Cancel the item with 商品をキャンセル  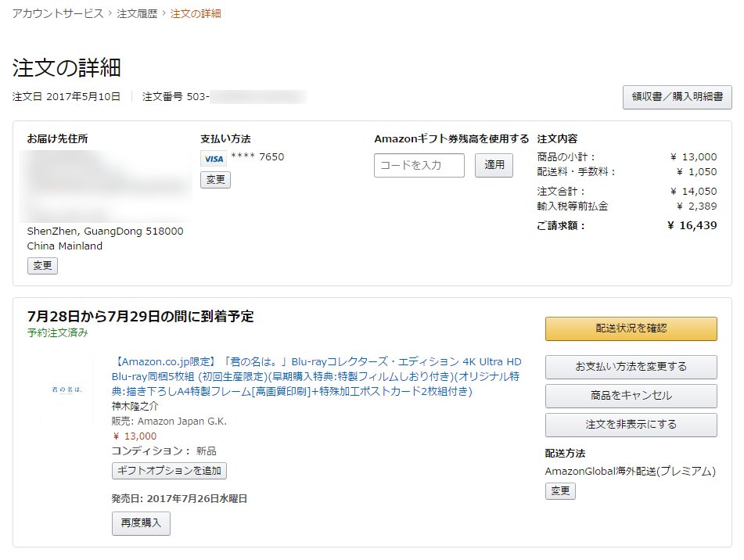(631, 396)
